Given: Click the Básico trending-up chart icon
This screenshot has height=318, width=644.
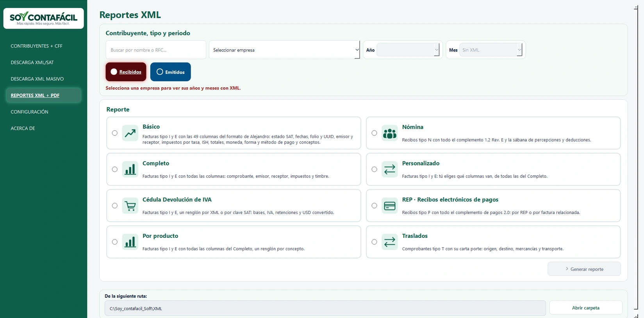Looking at the screenshot, I should (x=130, y=133).
